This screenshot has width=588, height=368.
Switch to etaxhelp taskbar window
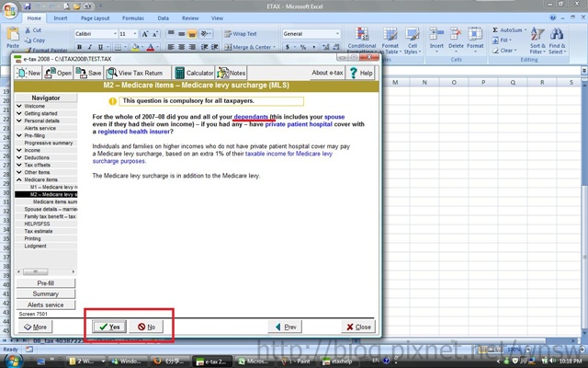[x=338, y=362]
